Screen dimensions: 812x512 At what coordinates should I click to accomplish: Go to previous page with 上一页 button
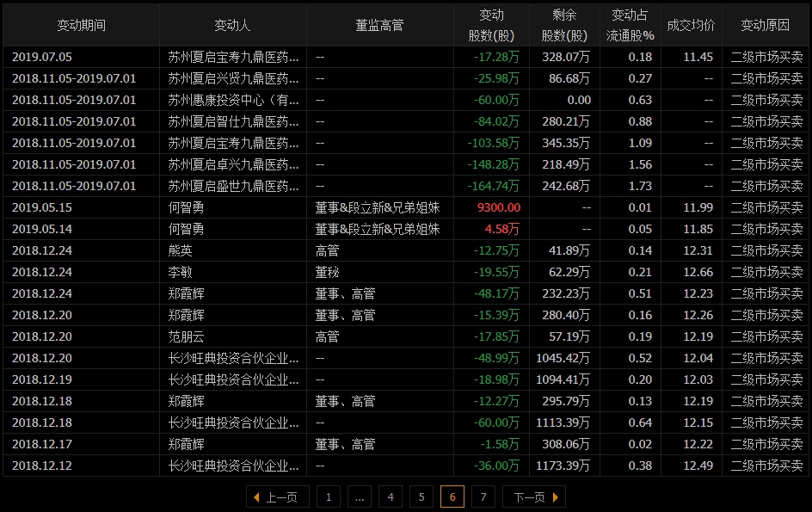point(278,497)
